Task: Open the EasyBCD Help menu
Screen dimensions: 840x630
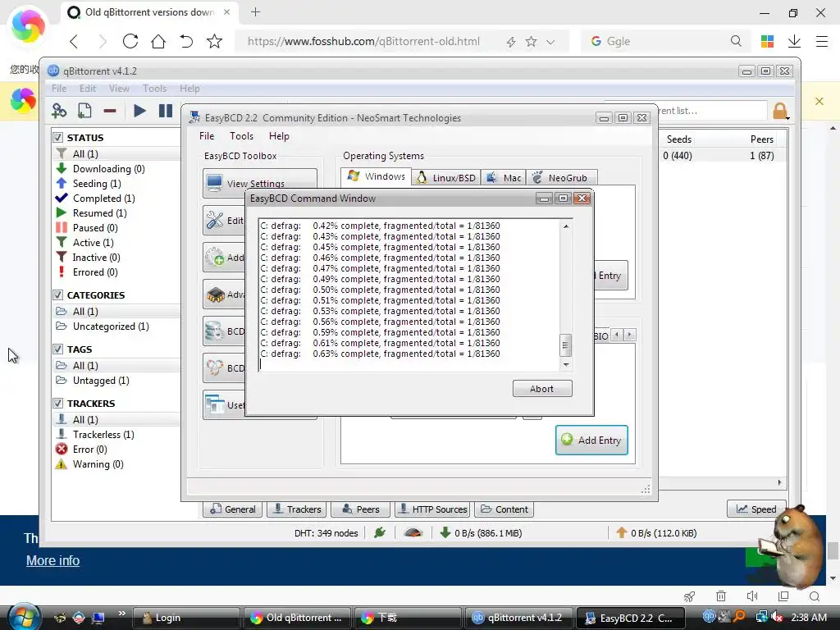Action: [x=279, y=136]
